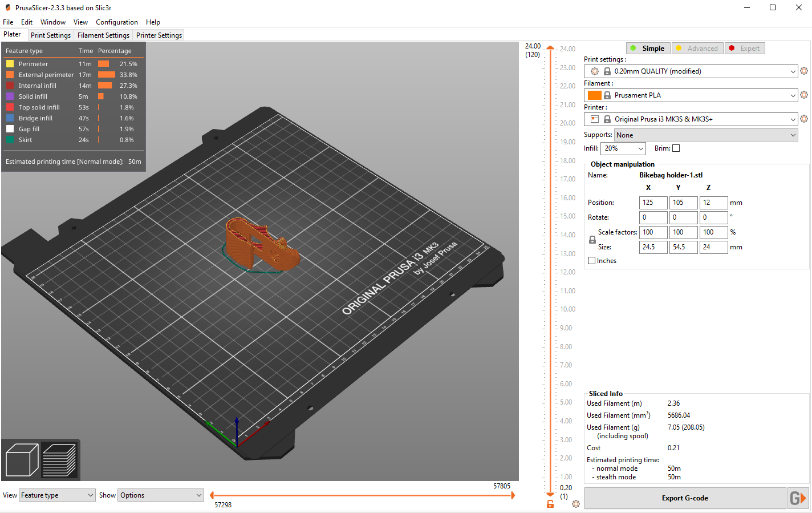Click the Size Z input field
This screenshot has height=513, width=812.
[x=714, y=247]
